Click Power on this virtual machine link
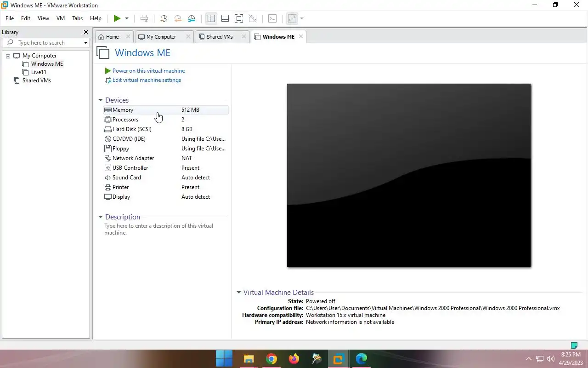Screen dimensions: 588x368 [x=148, y=71]
